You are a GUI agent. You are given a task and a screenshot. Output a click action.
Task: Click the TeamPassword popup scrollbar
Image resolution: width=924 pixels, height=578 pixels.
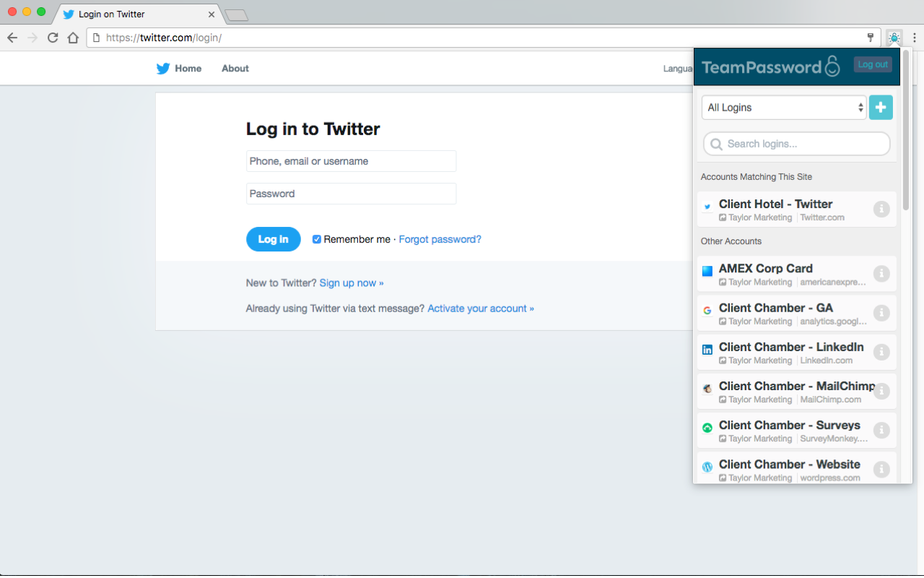[906, 130]
